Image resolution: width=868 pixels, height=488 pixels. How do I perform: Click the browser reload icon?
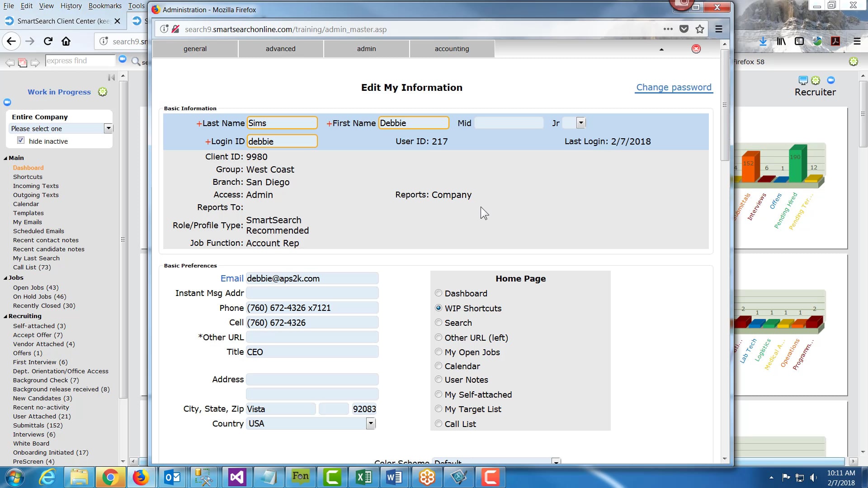[48, 41]
